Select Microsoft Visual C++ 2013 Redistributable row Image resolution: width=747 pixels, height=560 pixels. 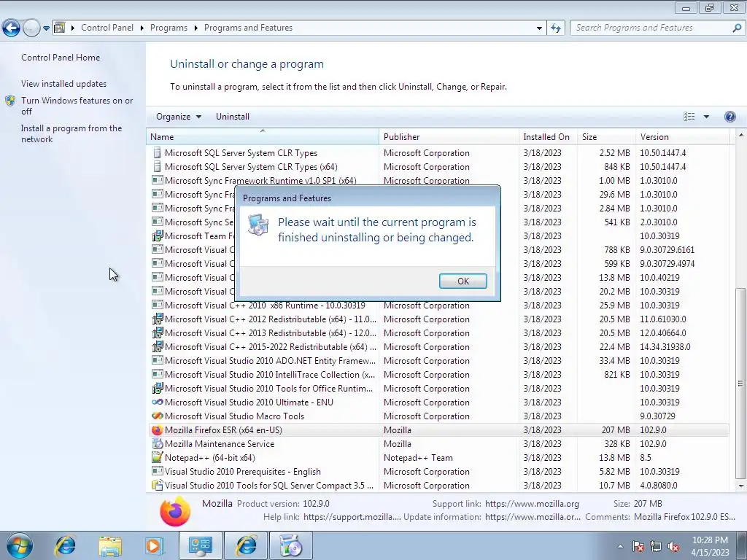click(x=438, y=333)
